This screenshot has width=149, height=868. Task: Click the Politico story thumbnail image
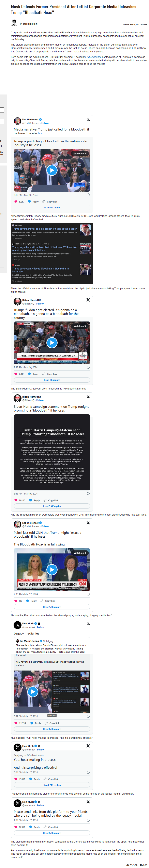[85, 270]
